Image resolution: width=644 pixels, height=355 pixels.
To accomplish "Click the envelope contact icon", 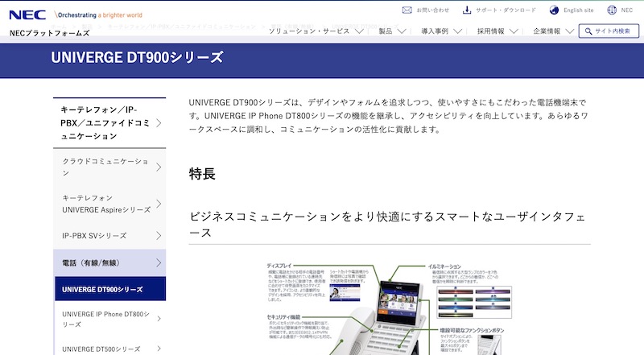I will tap(407, 10).
